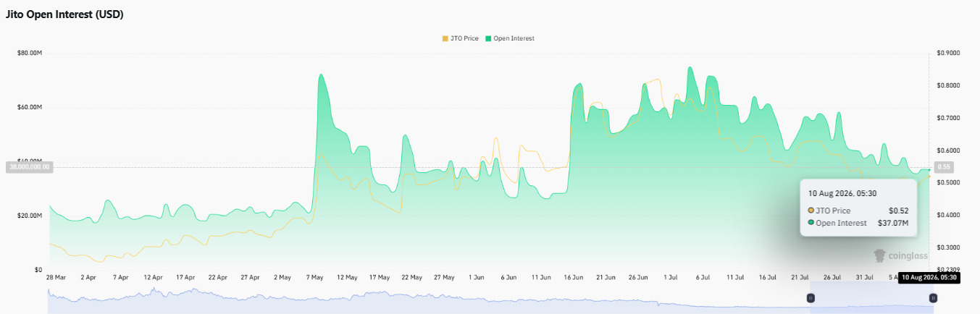This screenshot has width=980, height=314.
Task: Click the $0.8000 label on the right axis
Action: 947,85
